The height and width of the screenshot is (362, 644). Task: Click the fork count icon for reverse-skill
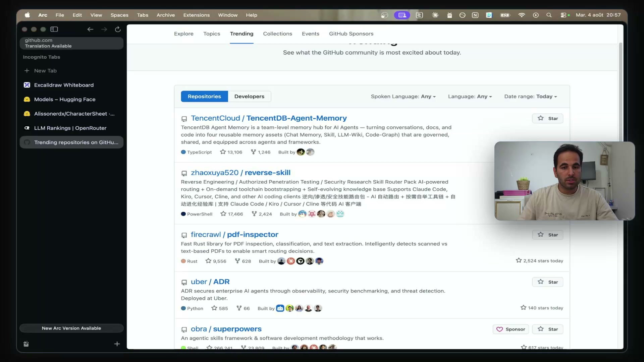pos(254,214)
